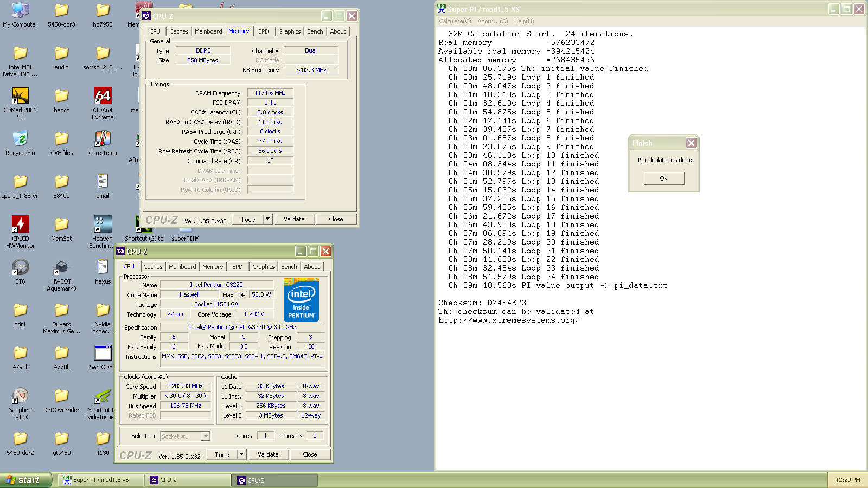The width and height of the screenshot is (868, 488).
Task: Open the SetLODbias program icon
Action: [103, 357]
